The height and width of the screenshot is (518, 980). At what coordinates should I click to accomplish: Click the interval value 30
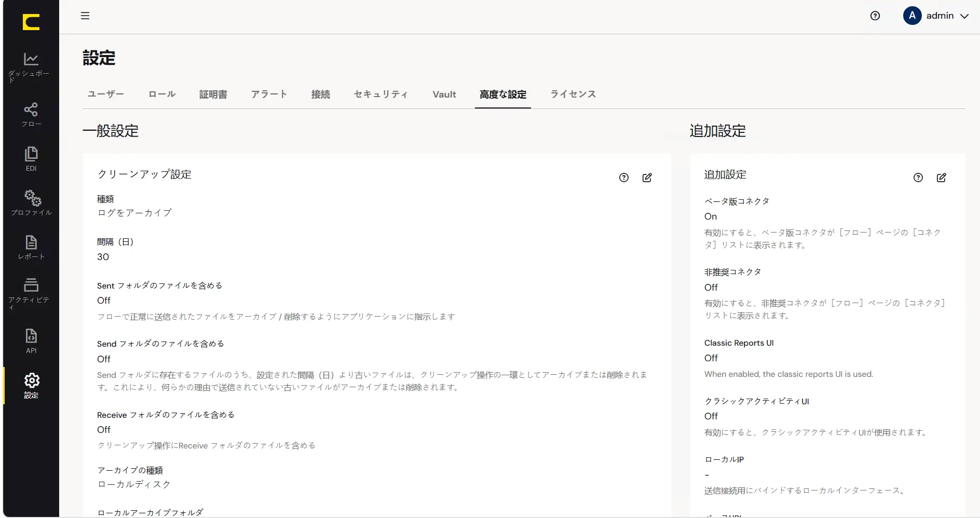pos(103,257)
